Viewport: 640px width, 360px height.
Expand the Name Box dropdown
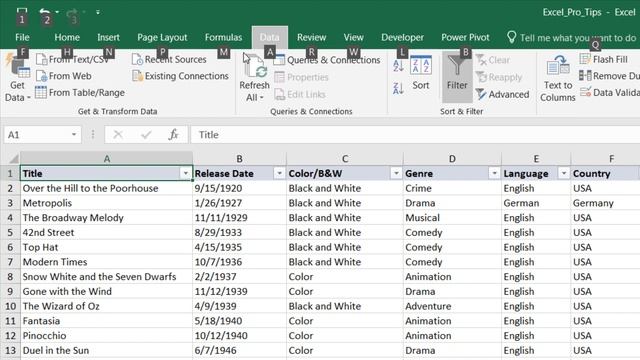pyautogui.click(x=74, y=135)
